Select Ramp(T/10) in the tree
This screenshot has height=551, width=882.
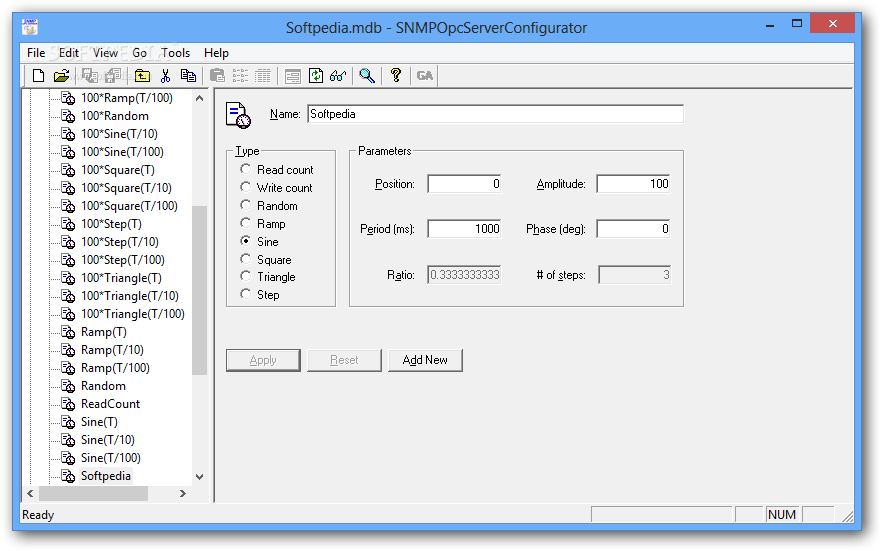(x=112, y=350)
